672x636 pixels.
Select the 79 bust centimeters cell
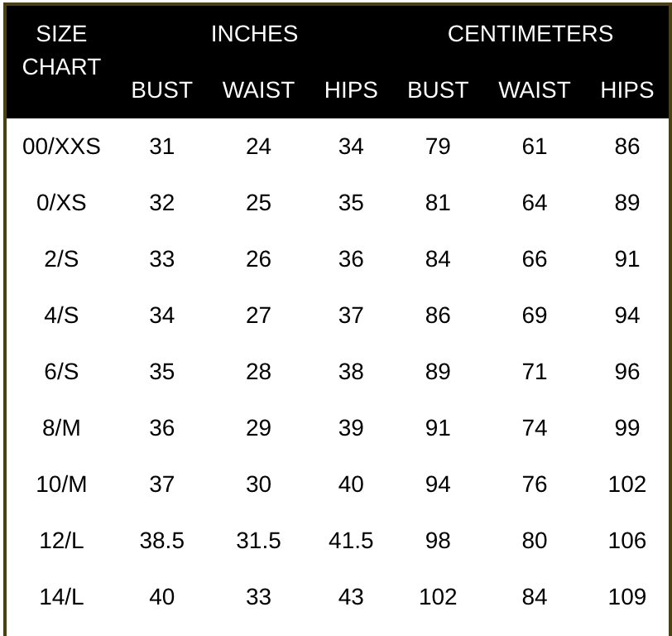pos(438,147)
